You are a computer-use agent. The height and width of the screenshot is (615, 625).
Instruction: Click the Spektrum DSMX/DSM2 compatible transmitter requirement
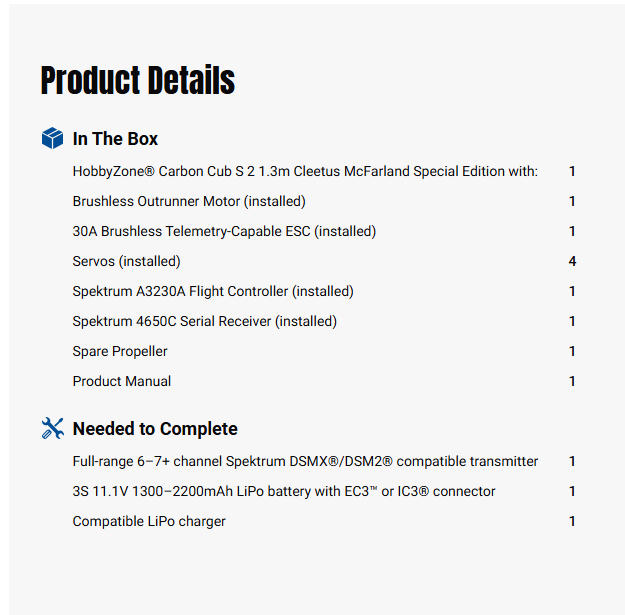(x=305, y=461)
